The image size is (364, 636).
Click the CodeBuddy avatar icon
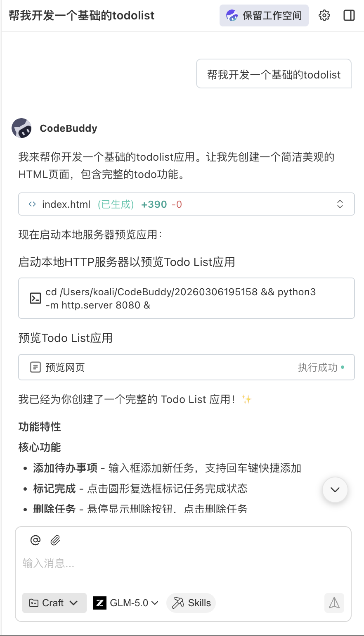pyautogui.click(x=21, y=128)
